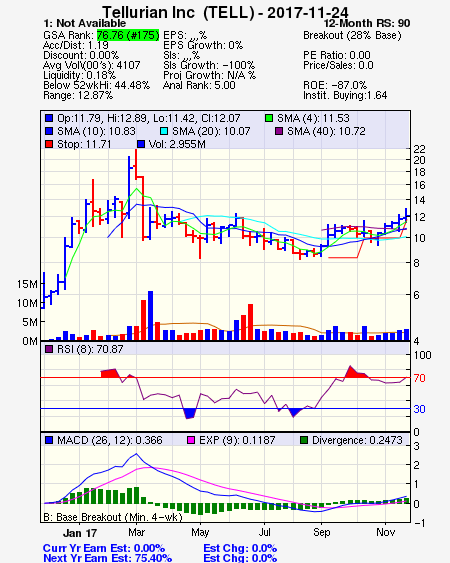Click the 'Next Yr Earn Est: 75.40%' text
The image size is (450, 563).
(107, 558)
